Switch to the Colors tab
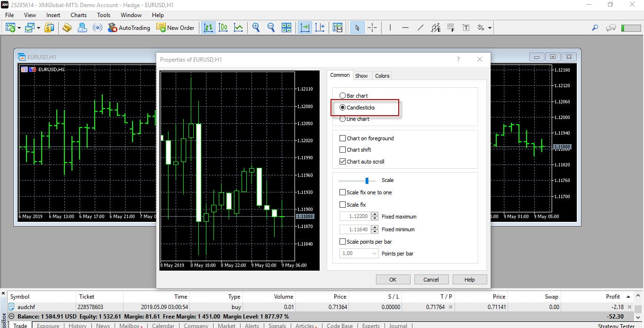The width and height of the screenshot is (644, 328). pyautogui.click(x=382, y=76)
